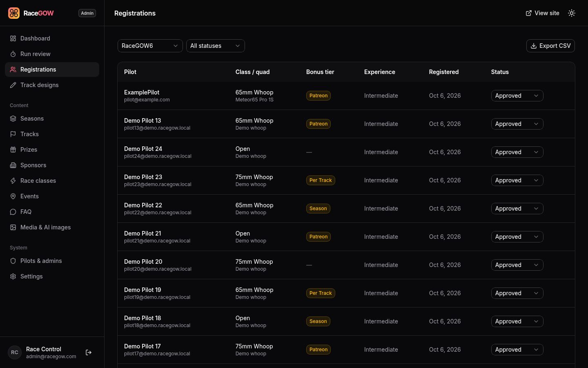Go to Dashboard in the sidebar

tap(52, 38)
